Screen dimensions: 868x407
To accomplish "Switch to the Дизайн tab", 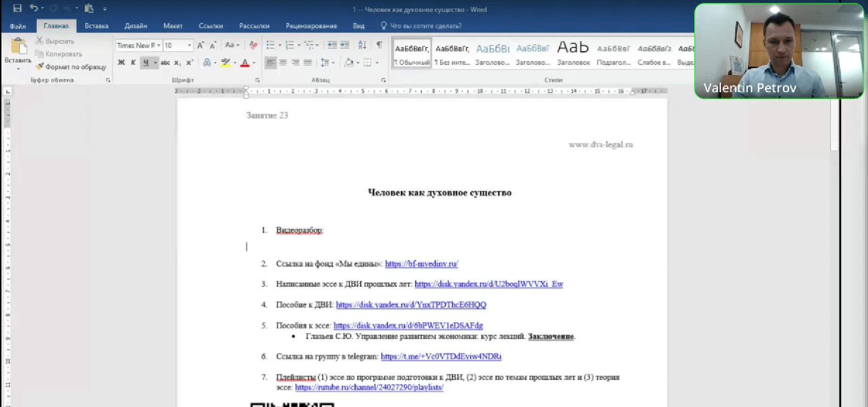I will tap(135, 26).
